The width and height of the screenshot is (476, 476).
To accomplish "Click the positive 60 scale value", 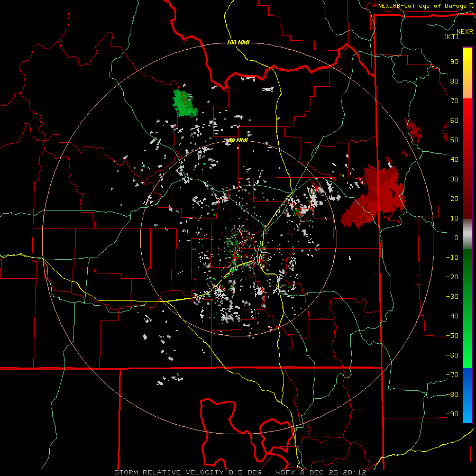I will pos(454,121).
